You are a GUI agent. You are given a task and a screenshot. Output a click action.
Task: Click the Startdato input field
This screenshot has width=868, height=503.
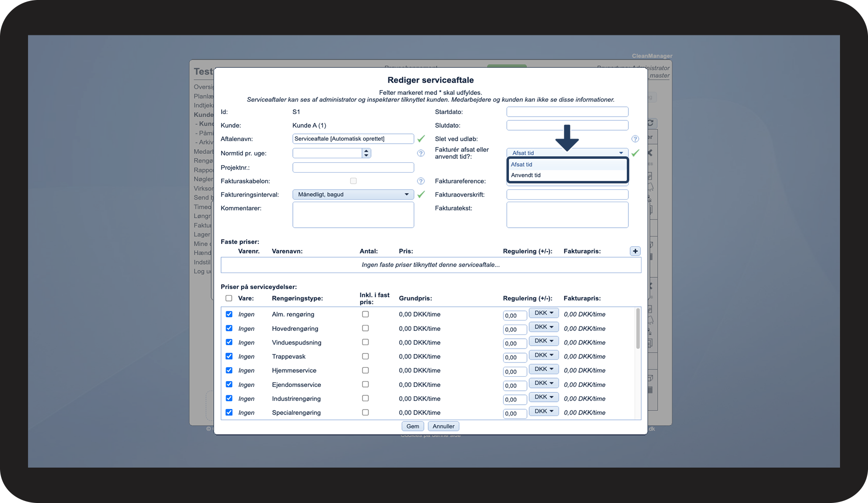[x=567, y=112]
